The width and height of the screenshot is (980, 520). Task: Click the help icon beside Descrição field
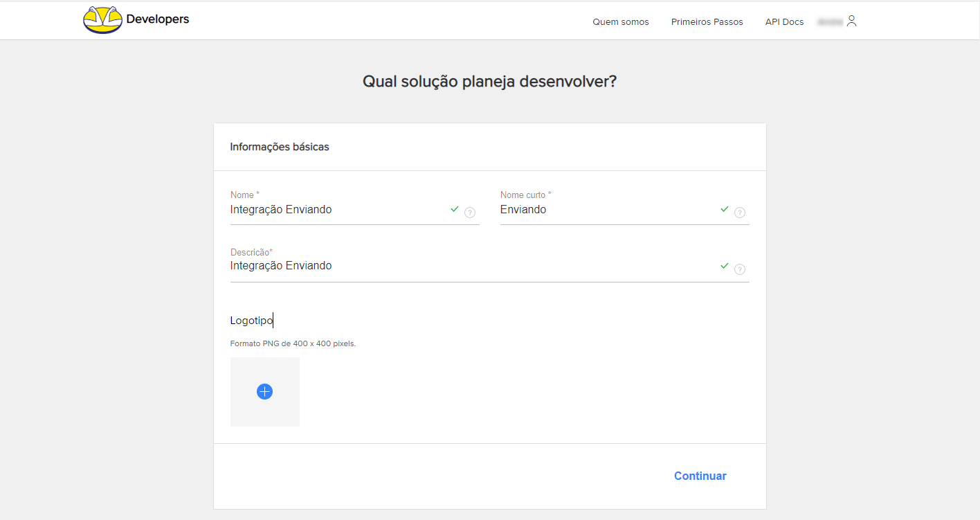pyautogui.click(x=740, y=269)
